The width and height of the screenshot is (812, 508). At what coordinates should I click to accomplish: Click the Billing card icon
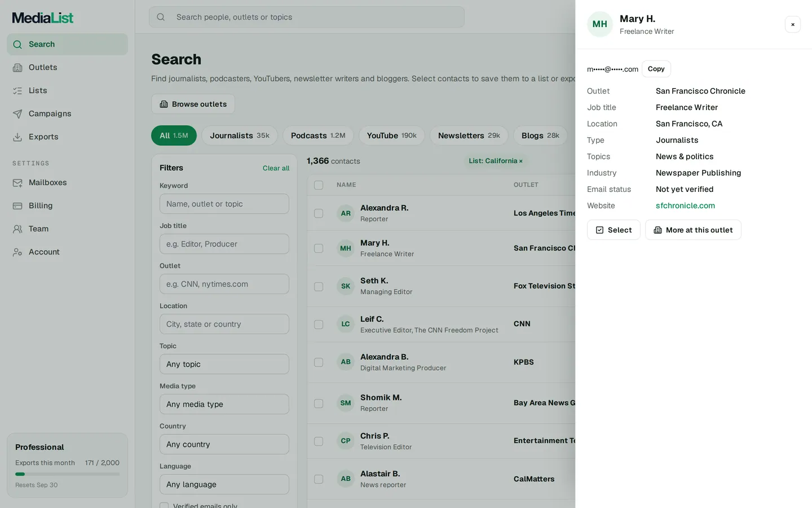coord(17,206)
